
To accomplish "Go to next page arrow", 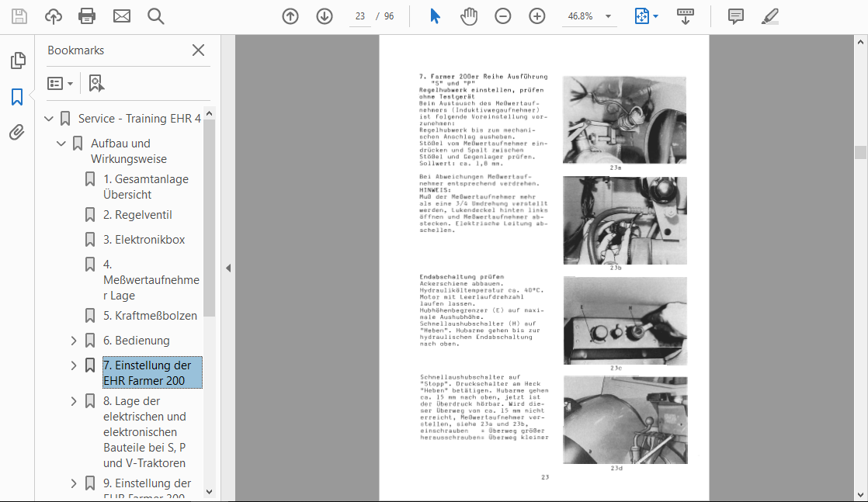I will point(325,16).
